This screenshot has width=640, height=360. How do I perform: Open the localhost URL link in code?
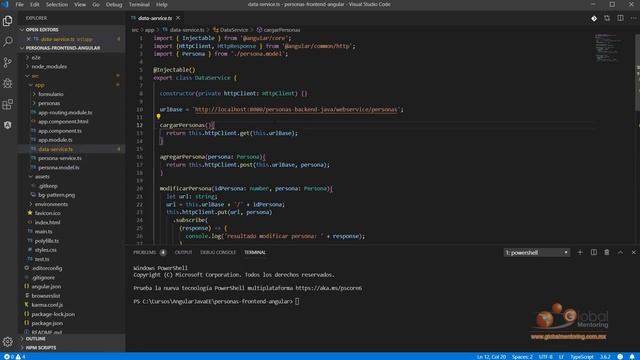296,109
